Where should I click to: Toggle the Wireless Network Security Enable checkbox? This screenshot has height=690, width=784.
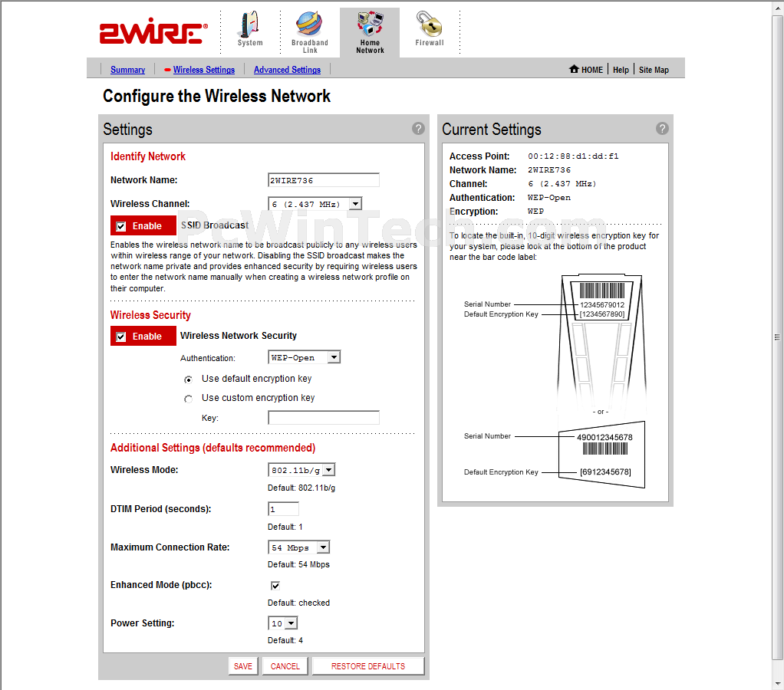point(121,337)
